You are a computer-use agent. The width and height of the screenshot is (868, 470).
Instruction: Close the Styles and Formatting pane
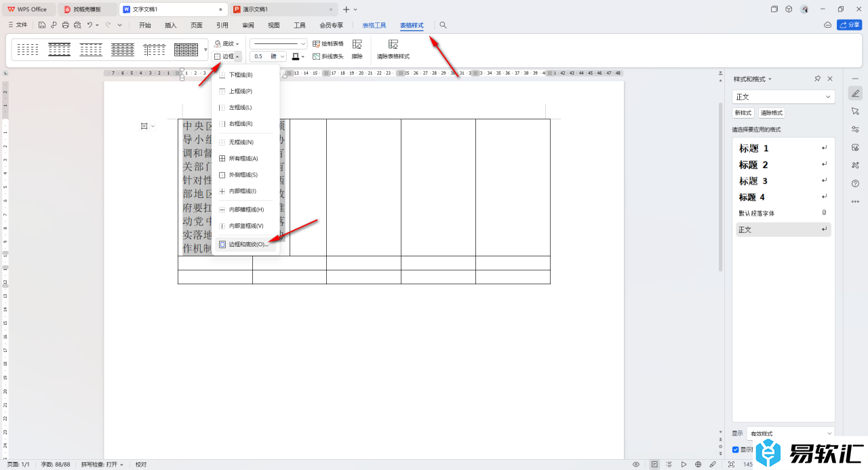click(x=830, y=79)
